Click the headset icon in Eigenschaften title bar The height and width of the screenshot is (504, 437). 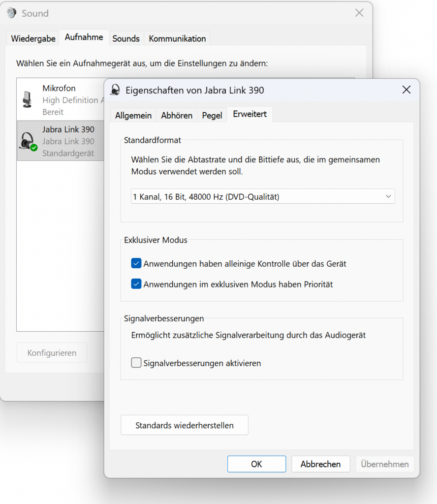tap(115, 90)
